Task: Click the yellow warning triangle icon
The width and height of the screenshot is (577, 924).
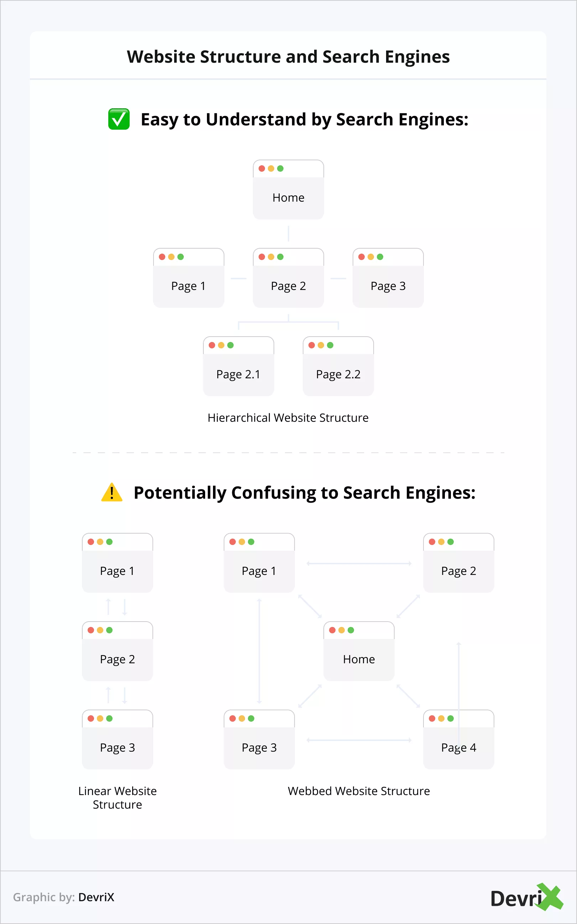Action: coord(111,492)
